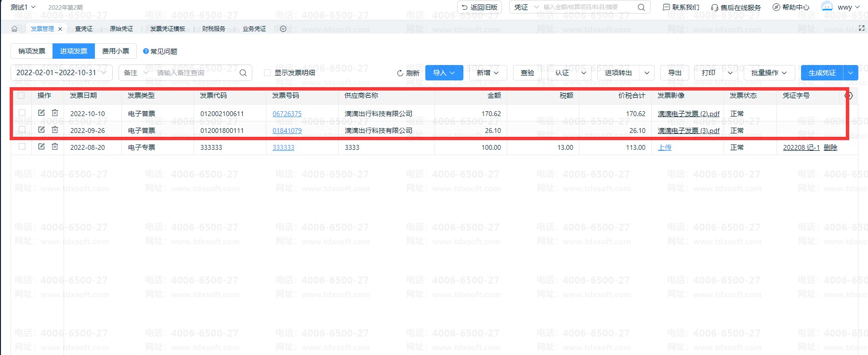Open the 批量操作 dropdown
The width and height of the screenshot is (868, 355).
tap(769, 73)
